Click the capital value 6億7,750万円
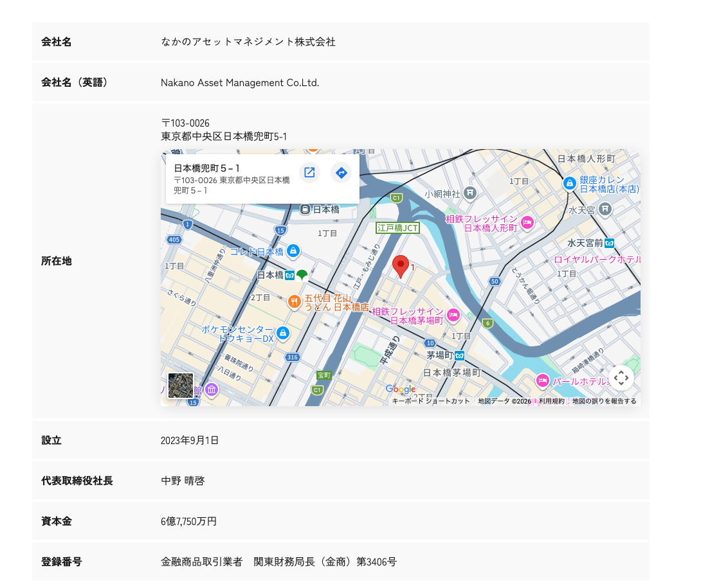This screenshot has height=588, width=701. (x=188, y=521)
